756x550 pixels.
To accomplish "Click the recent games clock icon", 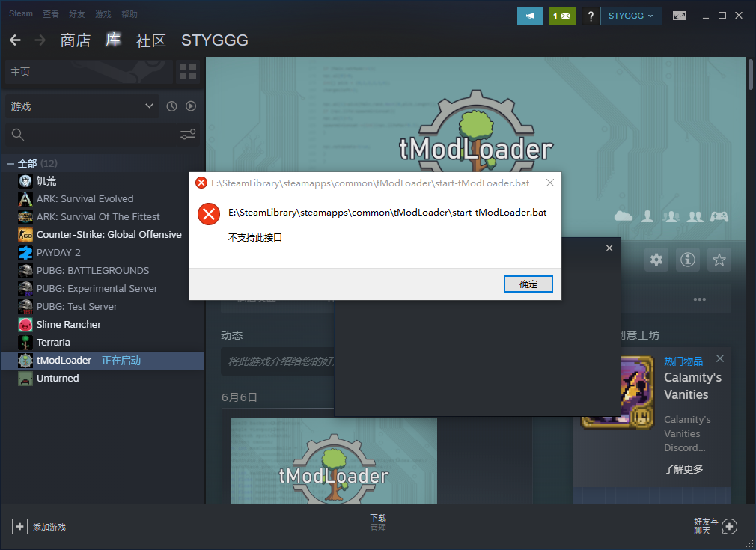I will pyautogui.click(x=171, y=106).
